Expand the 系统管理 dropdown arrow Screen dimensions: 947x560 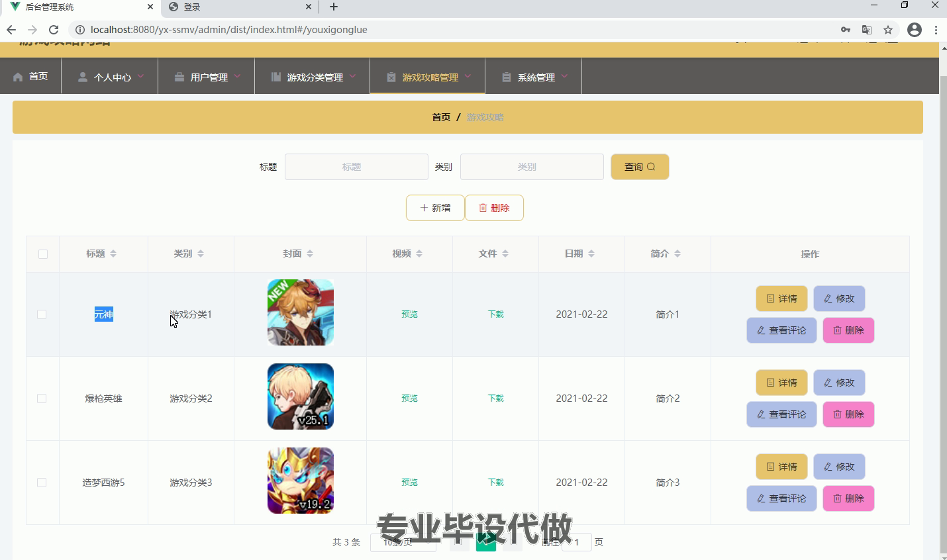click(x=564, y=76)
